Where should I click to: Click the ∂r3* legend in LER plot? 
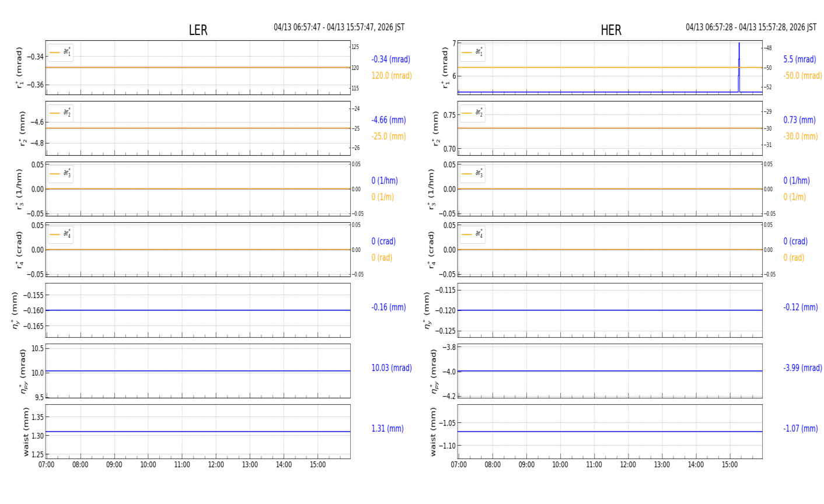click(x=61, y=173)
